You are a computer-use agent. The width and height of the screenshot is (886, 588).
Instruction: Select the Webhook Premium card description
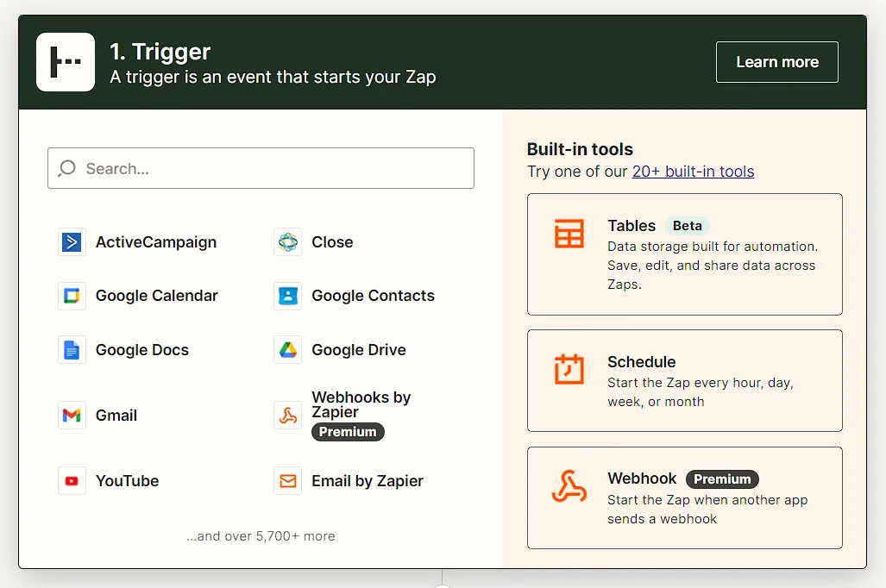[707, 510]
